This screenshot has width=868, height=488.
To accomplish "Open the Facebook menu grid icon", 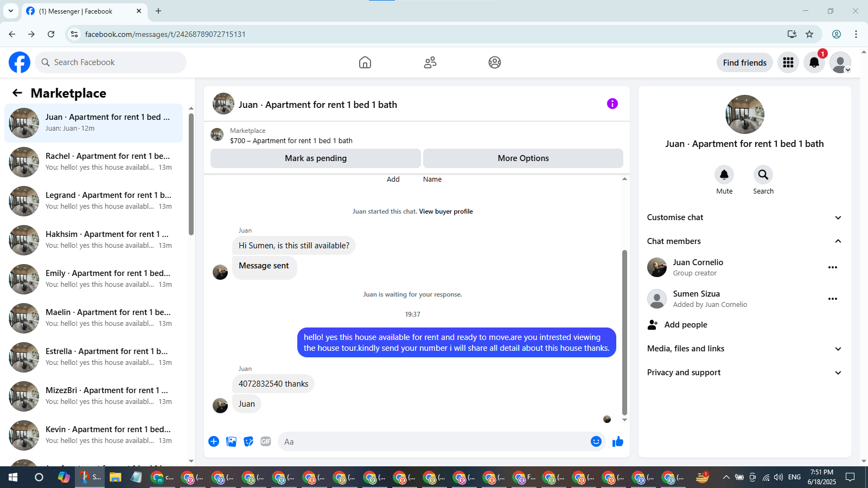I will click(x=788, y=62).
